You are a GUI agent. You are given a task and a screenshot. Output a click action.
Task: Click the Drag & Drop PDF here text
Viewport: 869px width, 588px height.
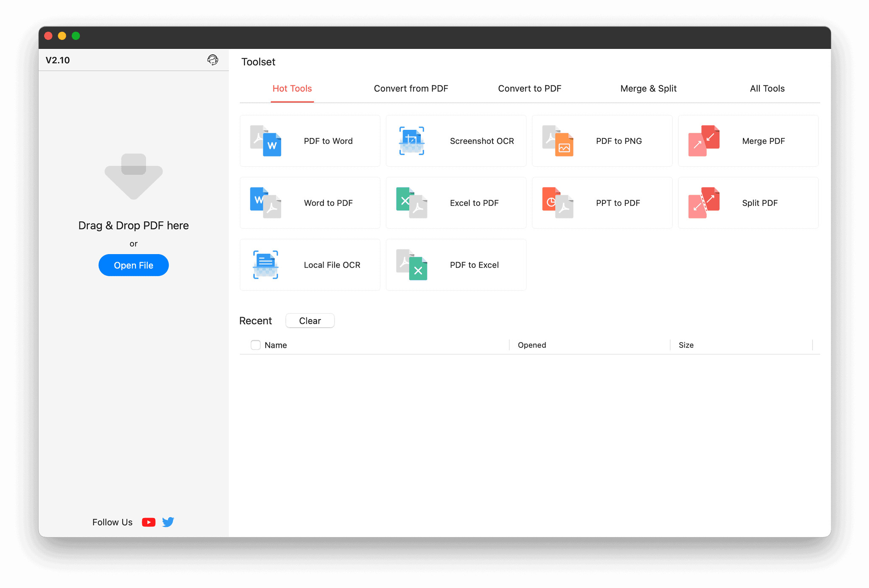coord(134,225)
